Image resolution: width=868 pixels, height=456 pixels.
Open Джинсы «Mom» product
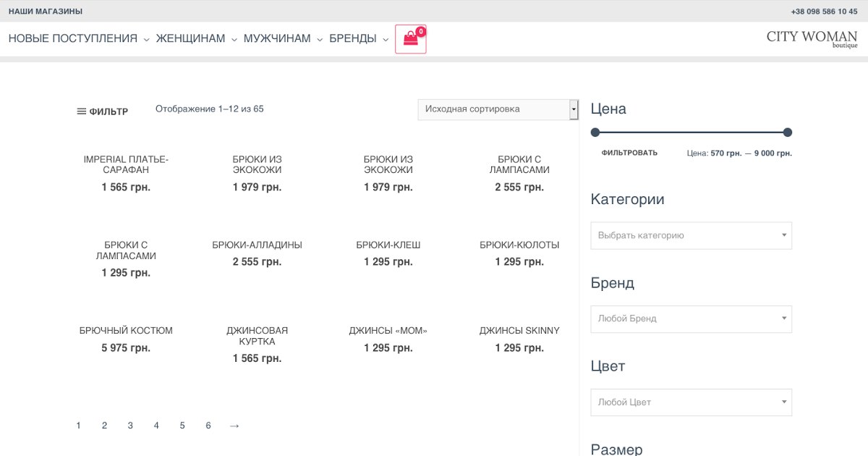pyautogui.click(x=388, y=331)
